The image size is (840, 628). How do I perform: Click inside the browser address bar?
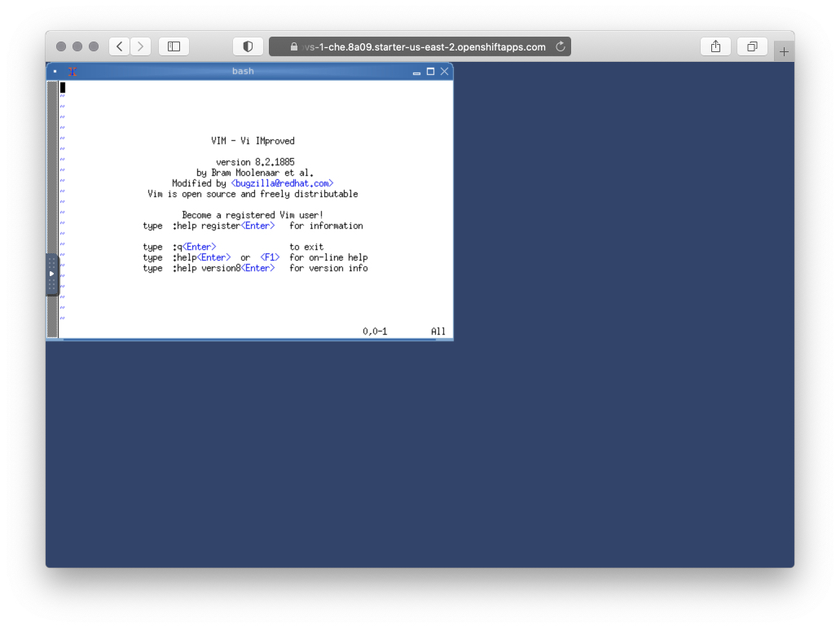click(424, 46)
